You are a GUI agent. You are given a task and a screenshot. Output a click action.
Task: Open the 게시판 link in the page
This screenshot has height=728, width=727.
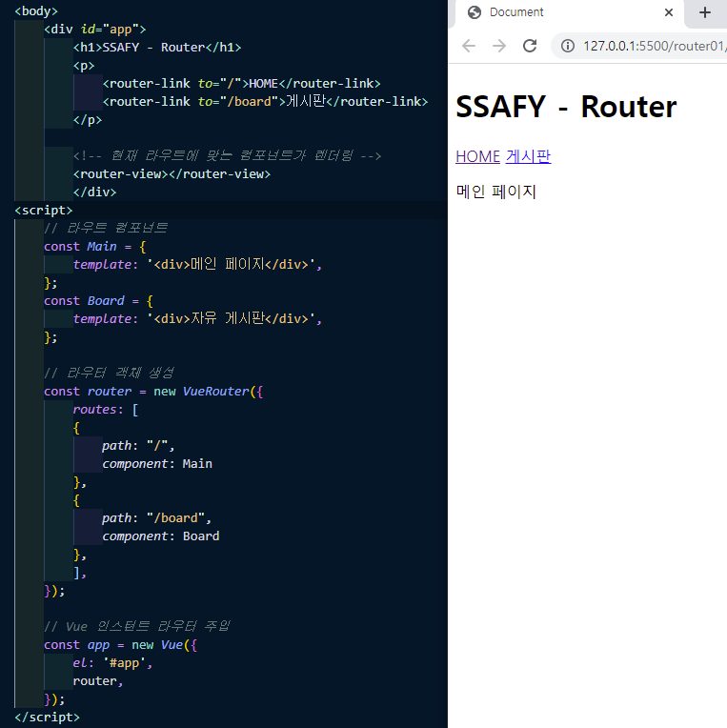[x=528, y=156]
